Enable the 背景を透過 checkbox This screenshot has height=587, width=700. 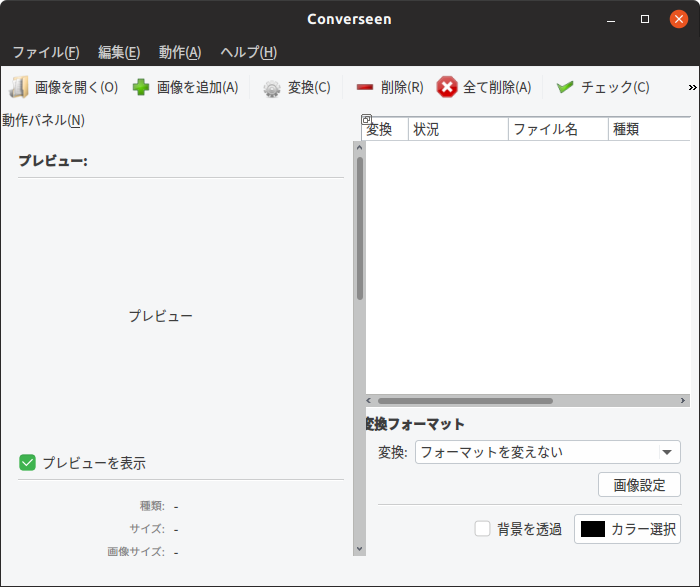pyautogui.click(x=482, y=529)
